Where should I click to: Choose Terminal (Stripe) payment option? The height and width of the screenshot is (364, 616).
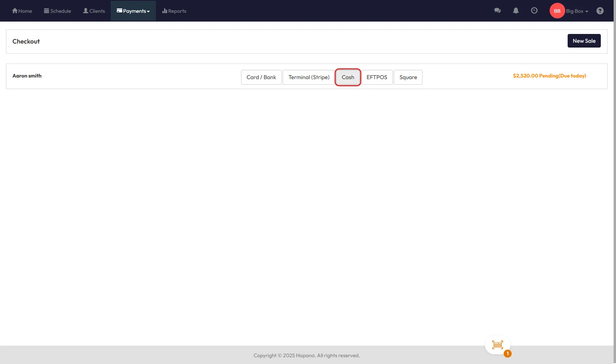309,77
